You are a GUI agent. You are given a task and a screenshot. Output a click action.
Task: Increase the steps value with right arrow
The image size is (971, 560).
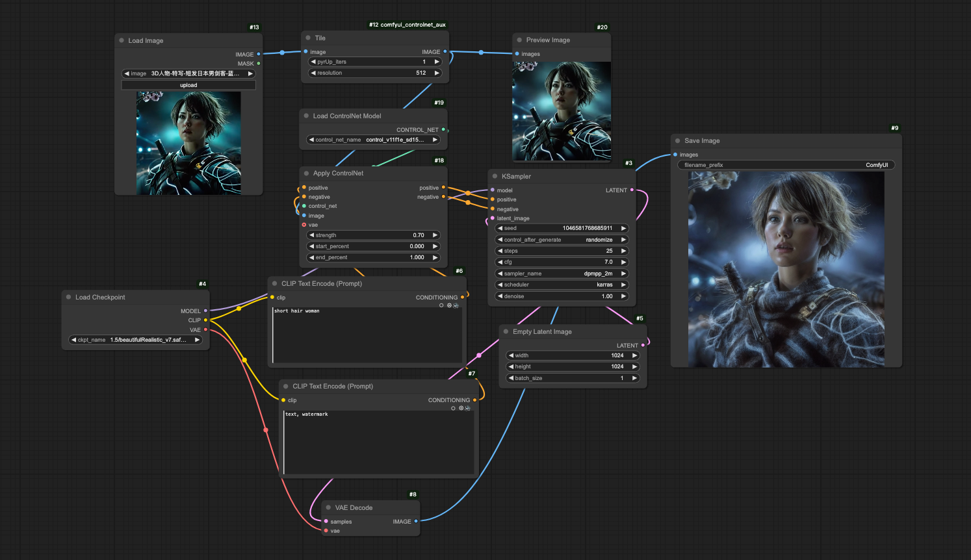pyautogui.click(x=623, y=251)
